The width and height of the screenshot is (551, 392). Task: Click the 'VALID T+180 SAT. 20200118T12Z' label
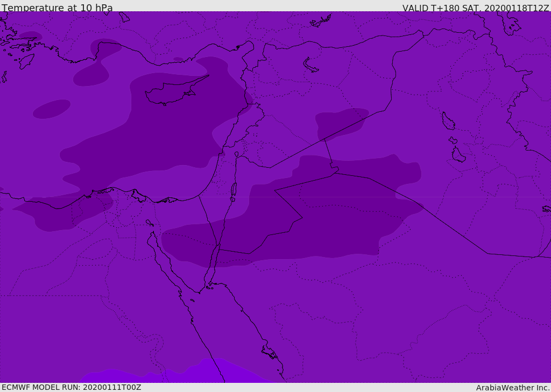tap(476, 8)
